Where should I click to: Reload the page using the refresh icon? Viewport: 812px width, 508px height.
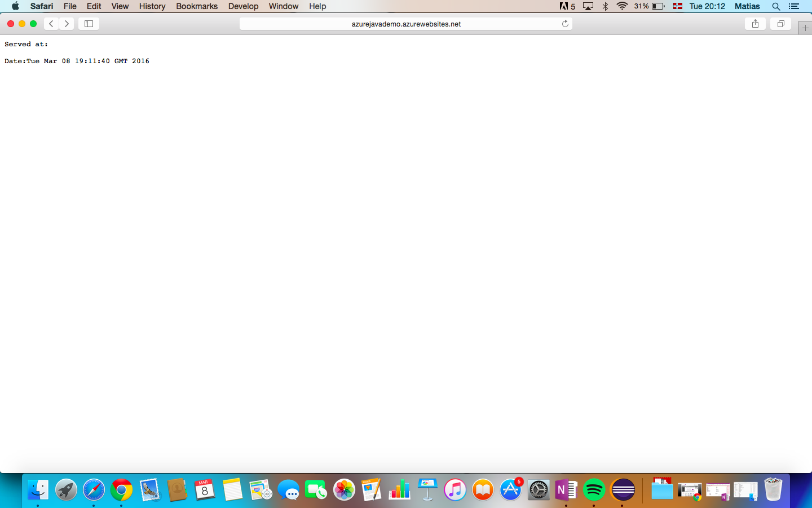pos(565,24)
